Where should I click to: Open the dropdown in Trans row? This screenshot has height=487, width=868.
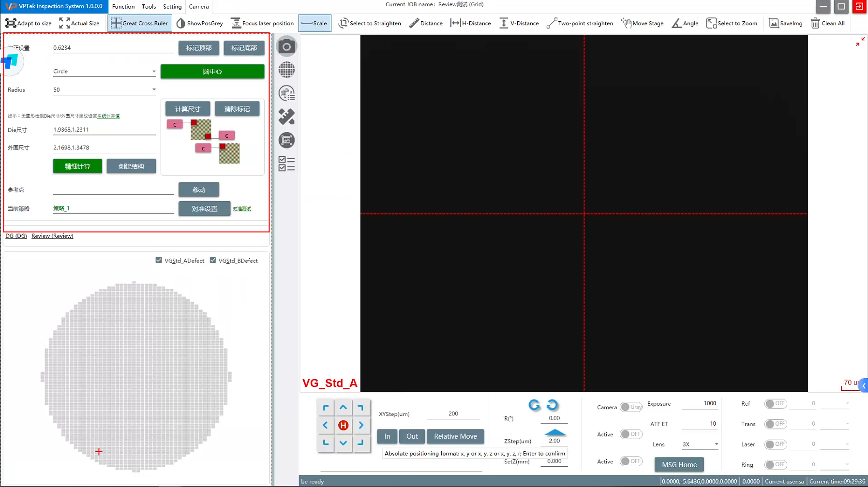[x=835, y=424]
